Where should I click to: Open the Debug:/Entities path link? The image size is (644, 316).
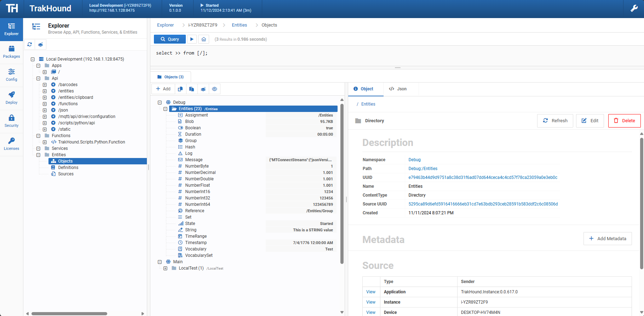click(423, 169)
